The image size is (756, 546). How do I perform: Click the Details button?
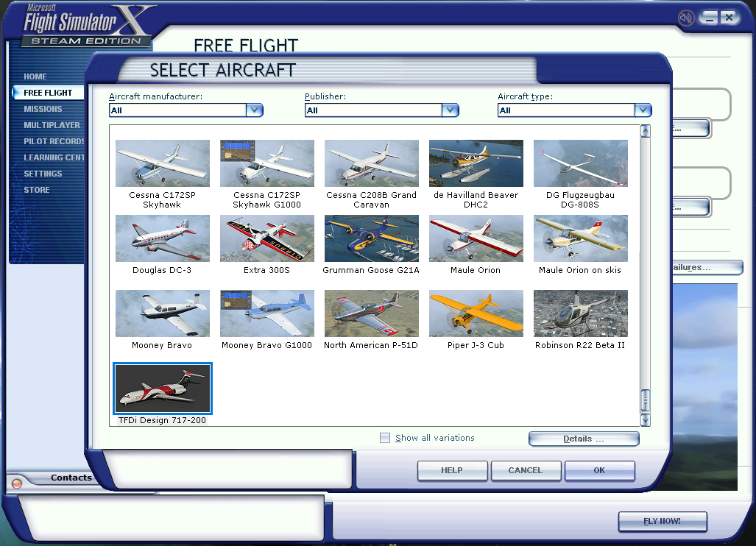584,439
